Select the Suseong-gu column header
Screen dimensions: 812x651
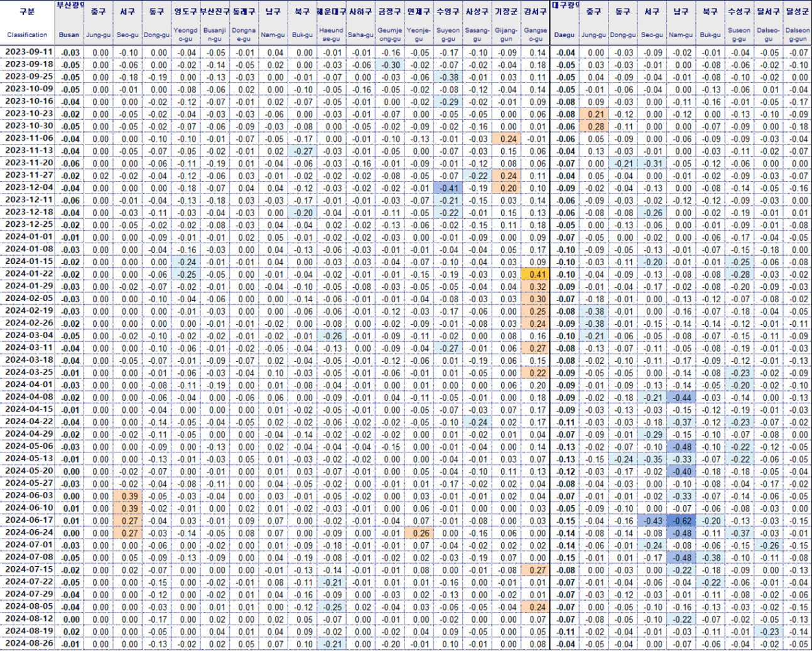pyautogui.click(x=739, y=35)
